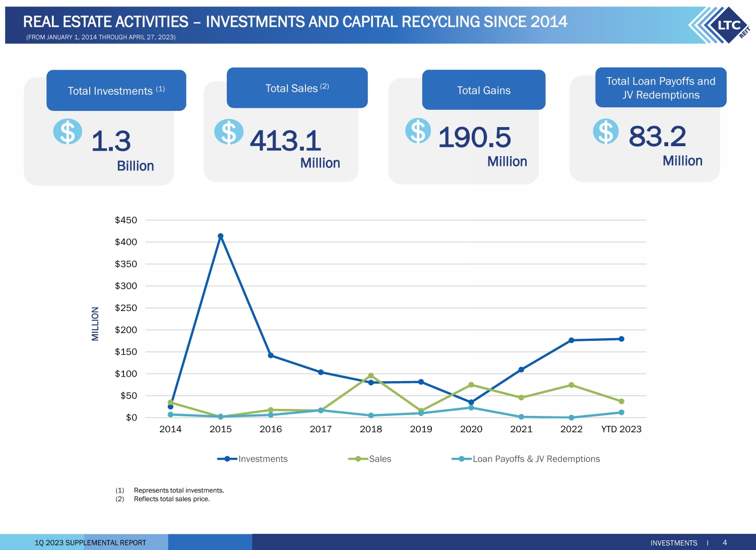
Task: Click the footnote 'Represents total investments'
Action: tap(179, 490)
